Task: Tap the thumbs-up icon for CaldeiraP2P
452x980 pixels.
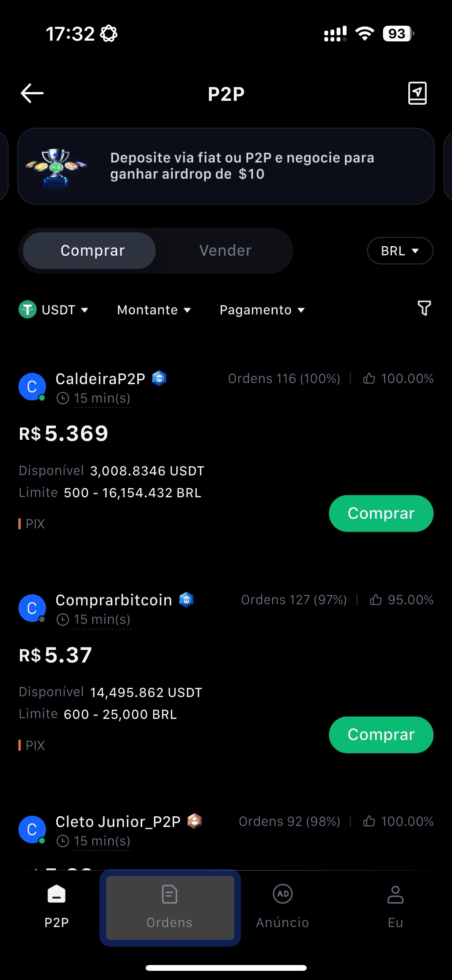Action: (x=369, y=378)
